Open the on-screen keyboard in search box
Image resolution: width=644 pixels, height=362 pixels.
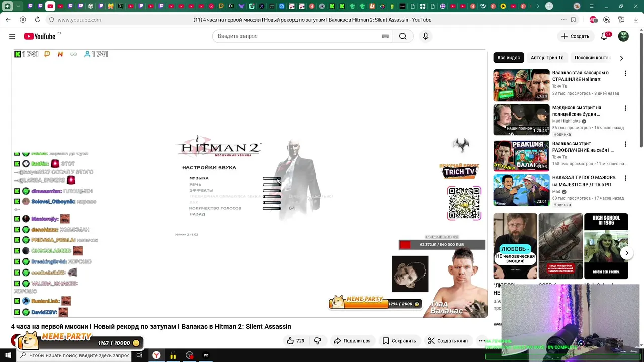click(385, 36)
